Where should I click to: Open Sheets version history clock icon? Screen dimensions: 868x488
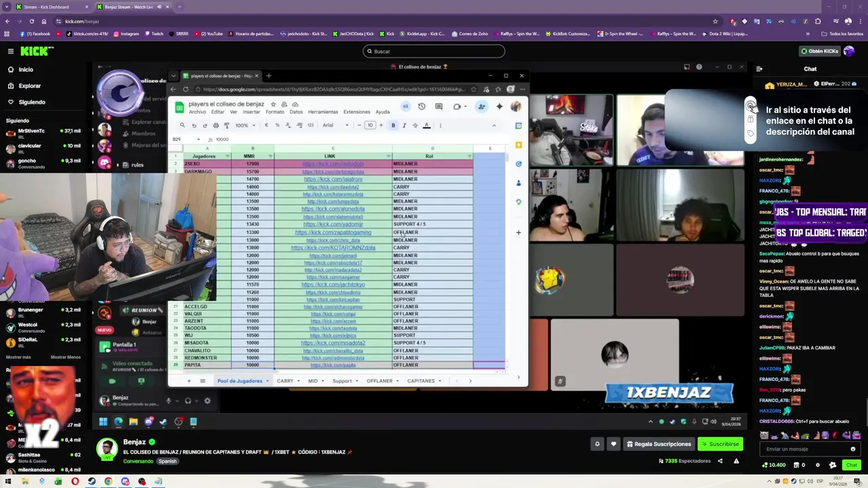point(421,106)
